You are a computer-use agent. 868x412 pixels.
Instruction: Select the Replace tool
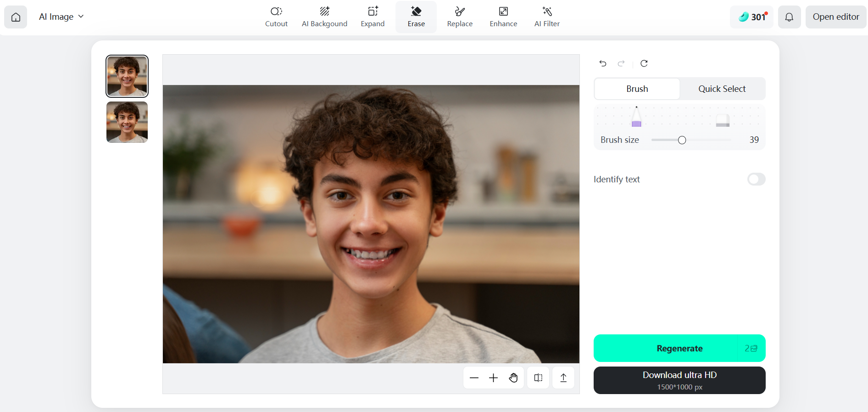click(460, 17)
